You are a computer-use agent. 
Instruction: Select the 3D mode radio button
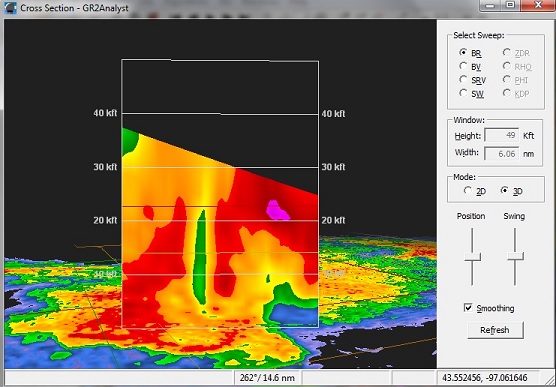505,190
